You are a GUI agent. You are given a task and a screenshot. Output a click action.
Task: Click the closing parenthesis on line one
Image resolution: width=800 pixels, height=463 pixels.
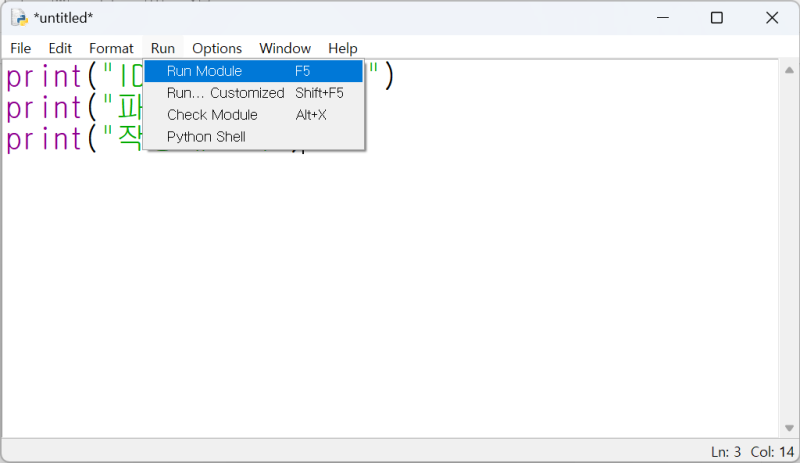[389, 76]
